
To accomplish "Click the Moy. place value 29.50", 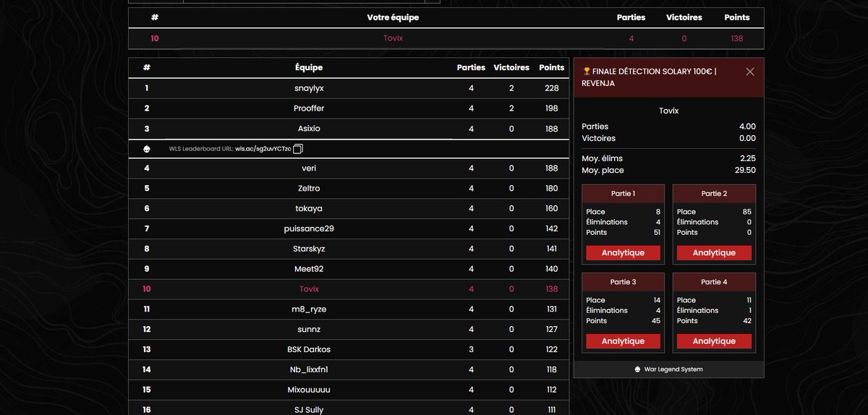I will click(745, 171).
